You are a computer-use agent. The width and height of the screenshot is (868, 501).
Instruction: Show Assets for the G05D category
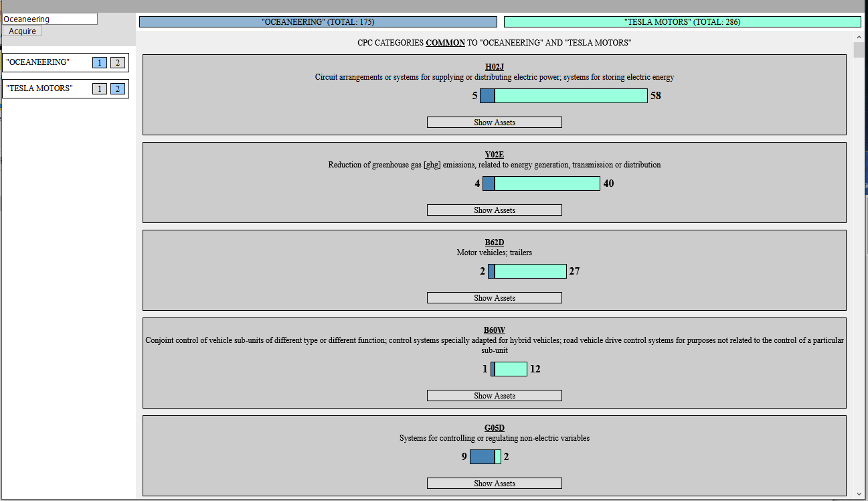click(495, 483)
